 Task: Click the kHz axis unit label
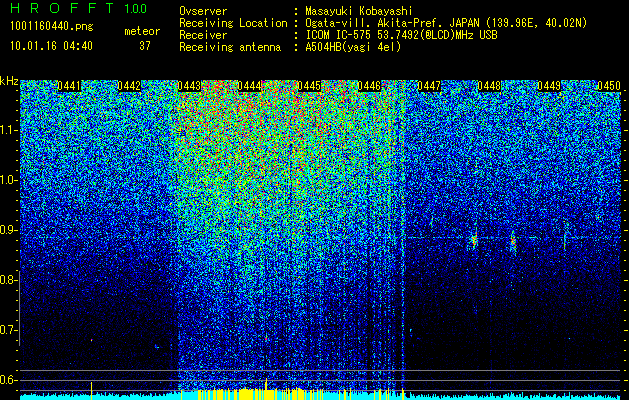9,81
